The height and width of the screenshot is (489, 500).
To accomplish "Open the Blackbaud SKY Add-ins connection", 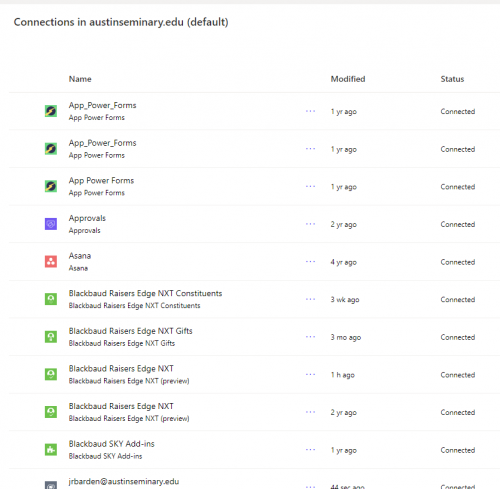I will 111,444.
